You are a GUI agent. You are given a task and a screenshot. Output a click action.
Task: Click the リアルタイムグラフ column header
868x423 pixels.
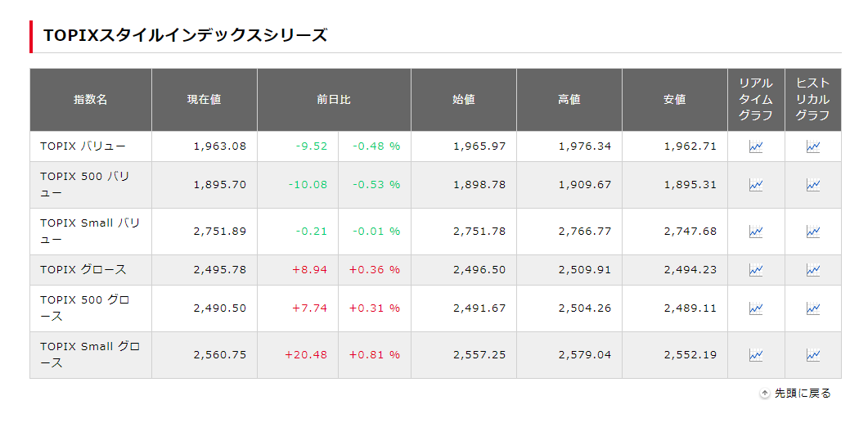pos(756,100)
